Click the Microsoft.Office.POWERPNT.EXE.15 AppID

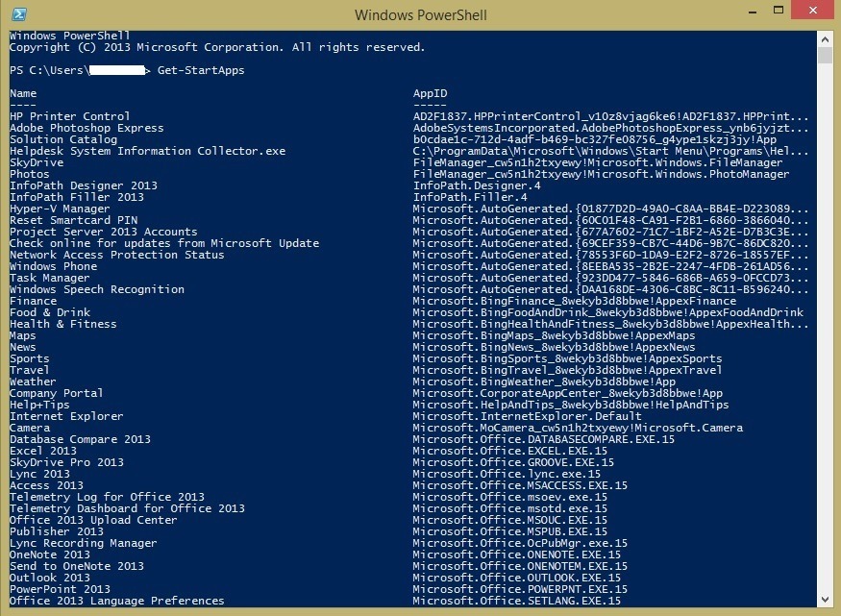[x=520, y=589]
